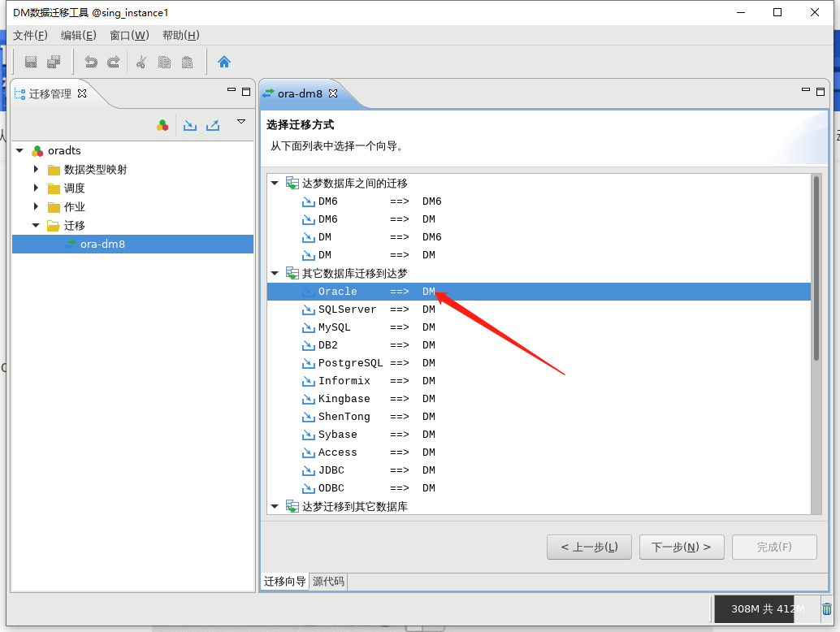Expand the 作业 folder
Screen dimensions: 840x632
[36, 206]
